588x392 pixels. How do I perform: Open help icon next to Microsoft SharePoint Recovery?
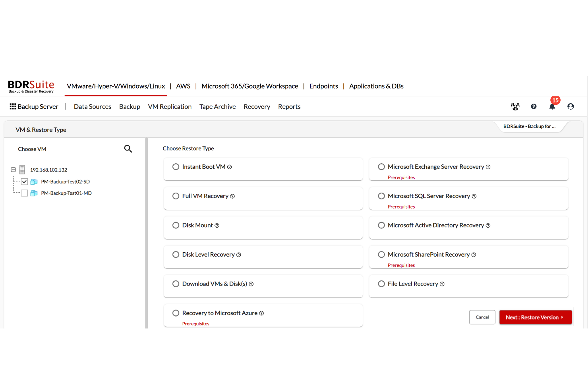474,255
